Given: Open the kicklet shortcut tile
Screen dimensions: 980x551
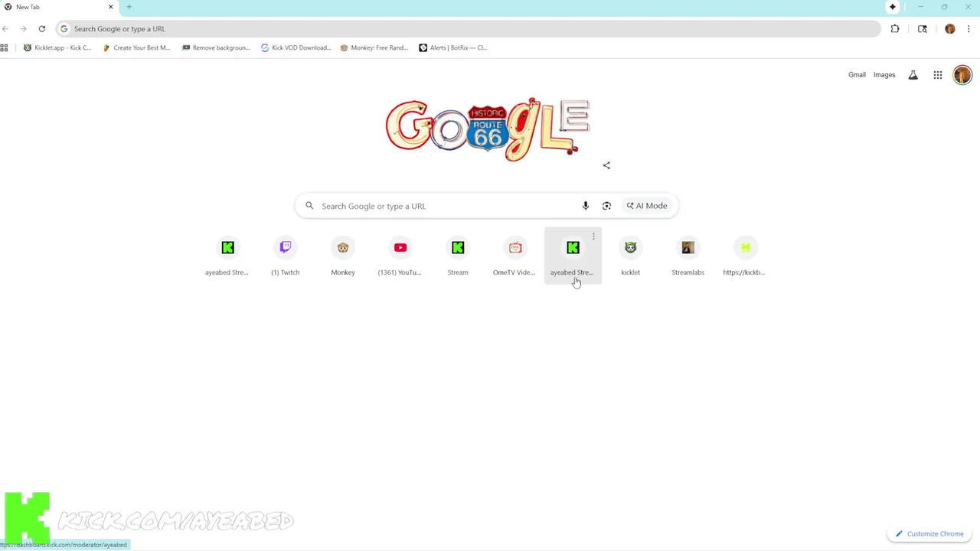Looking at the screenshot, I should coord(630,256).
